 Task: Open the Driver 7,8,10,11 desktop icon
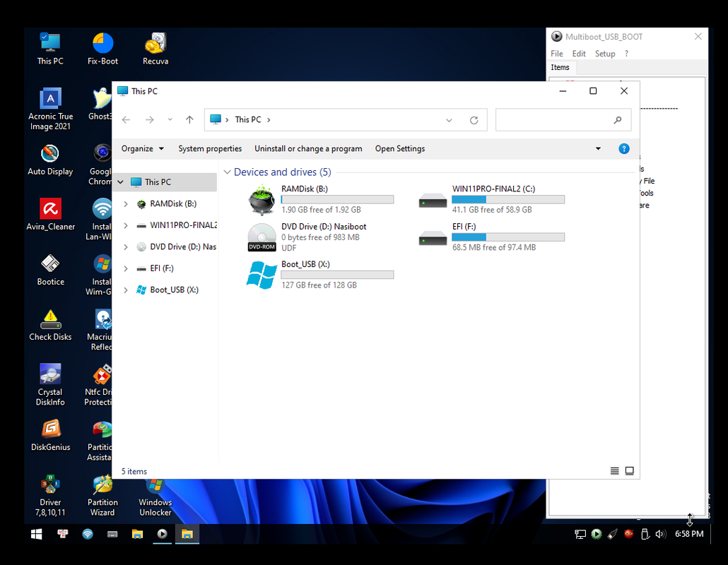coord(50,495)
